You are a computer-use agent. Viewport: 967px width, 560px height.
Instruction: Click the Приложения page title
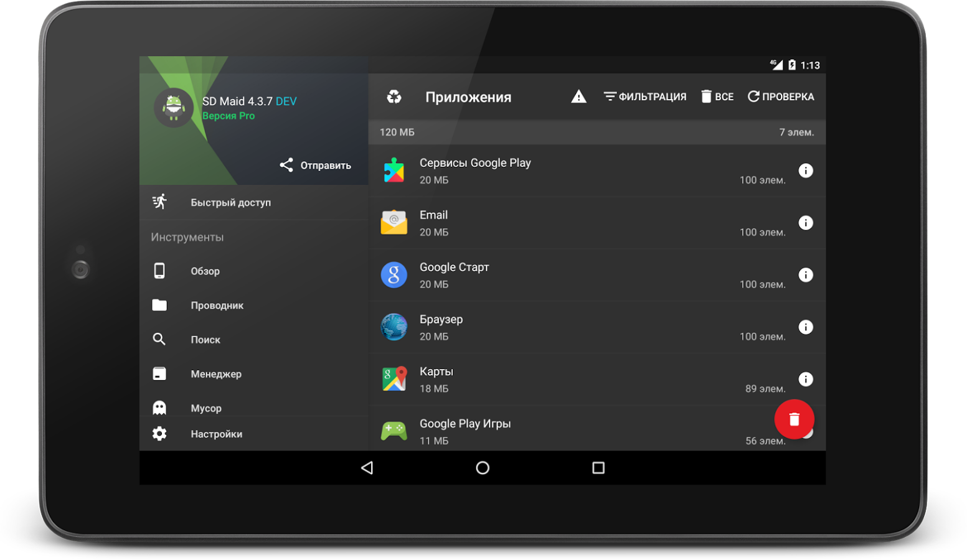pyautogui.click(x=468, y=97)
